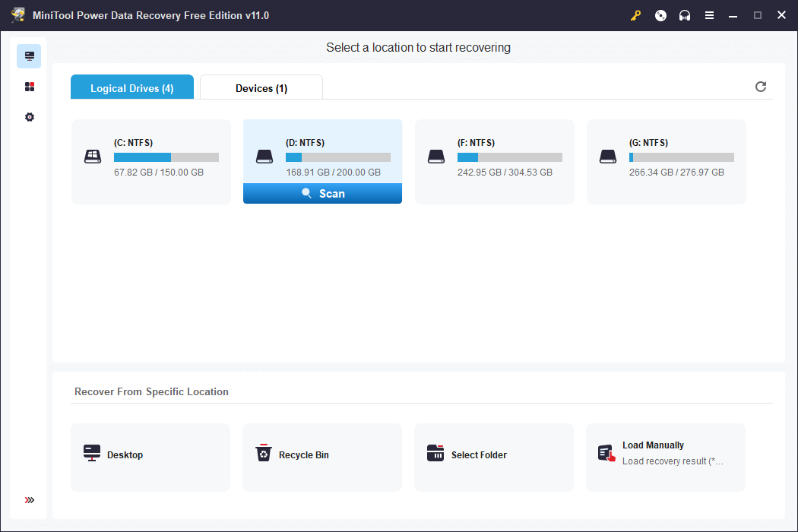Choose the Desktop recovery option

coord(150,454)
